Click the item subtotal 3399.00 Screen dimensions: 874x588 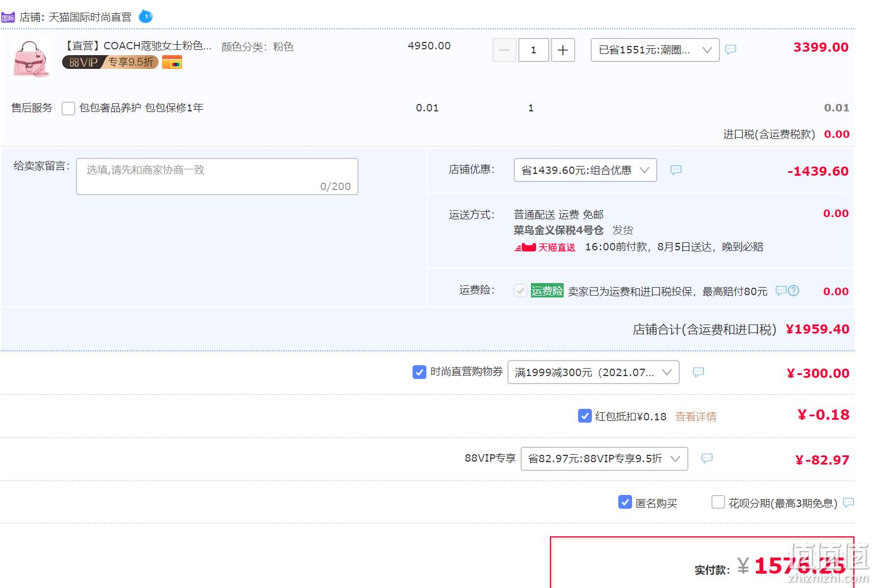(821, 47)
